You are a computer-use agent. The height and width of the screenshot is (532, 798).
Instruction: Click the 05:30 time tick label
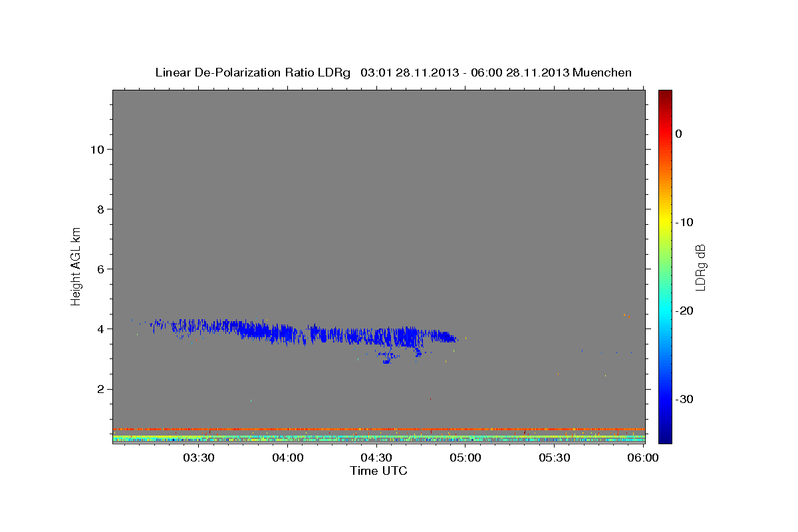(555, 458)
